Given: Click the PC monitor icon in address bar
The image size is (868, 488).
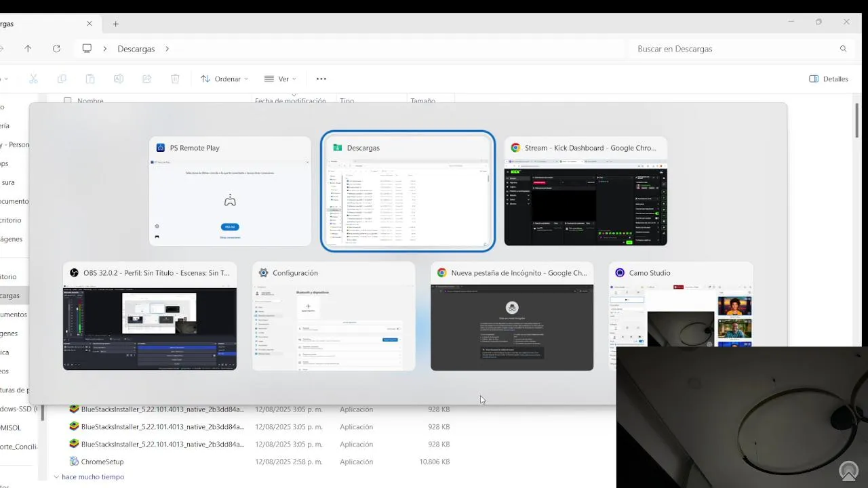Looking at the screenshot, I should (x=87, y=49).
